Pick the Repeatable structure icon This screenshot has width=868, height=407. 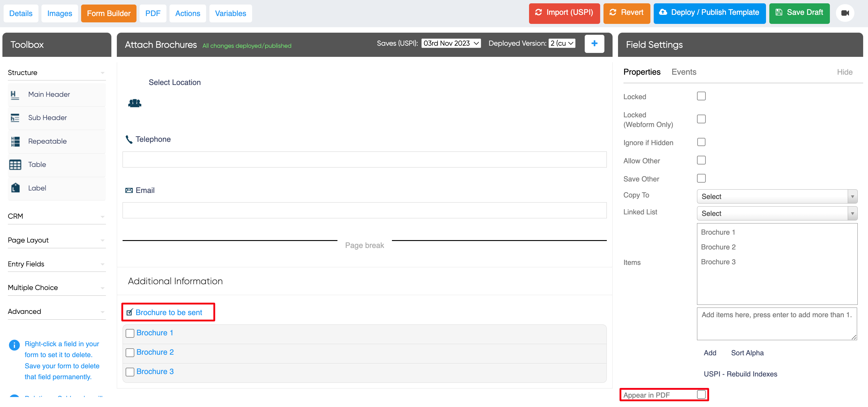[x=15, y=142]
